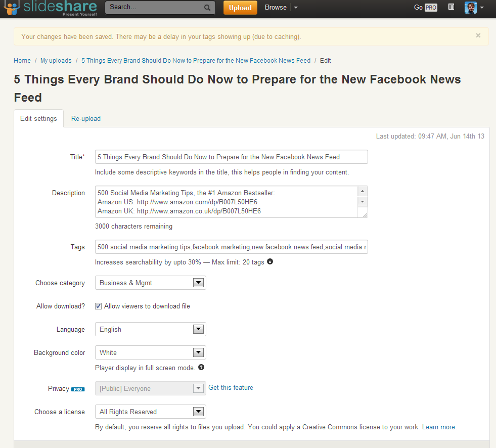496x448 pixels.
Task: Click into the Tags field
Action: coord(231,247)
